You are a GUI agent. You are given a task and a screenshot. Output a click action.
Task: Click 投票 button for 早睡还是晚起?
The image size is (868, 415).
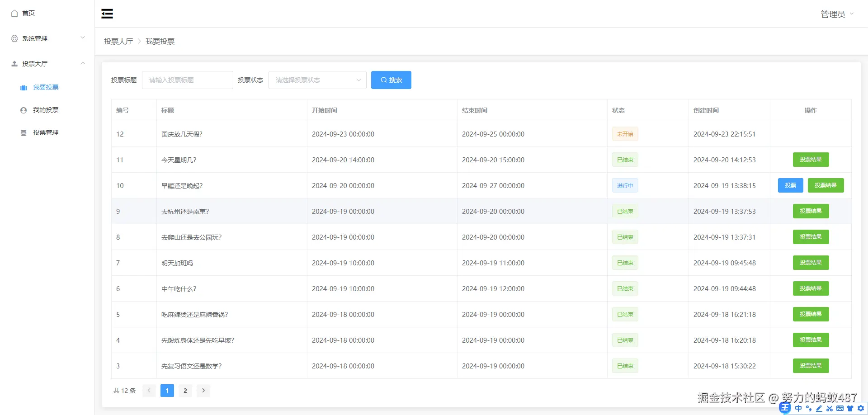pos(791,185)
